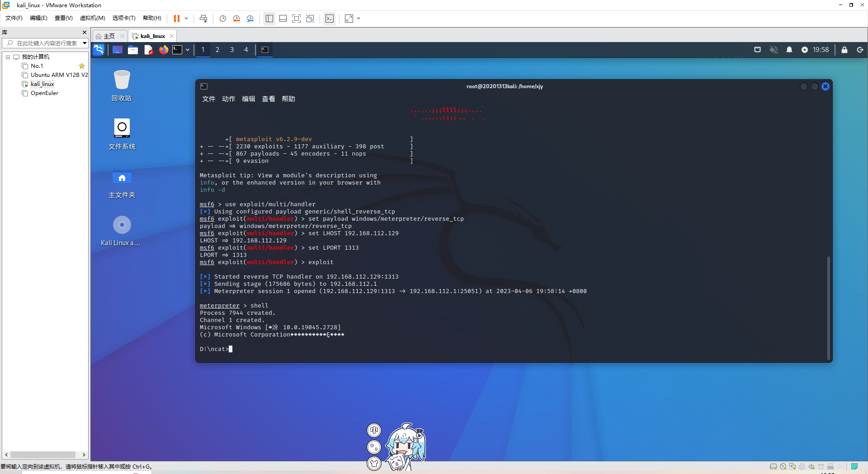Toggle the library sidebar view
This screenshot has width=868, height=474.
click(269, 19)
